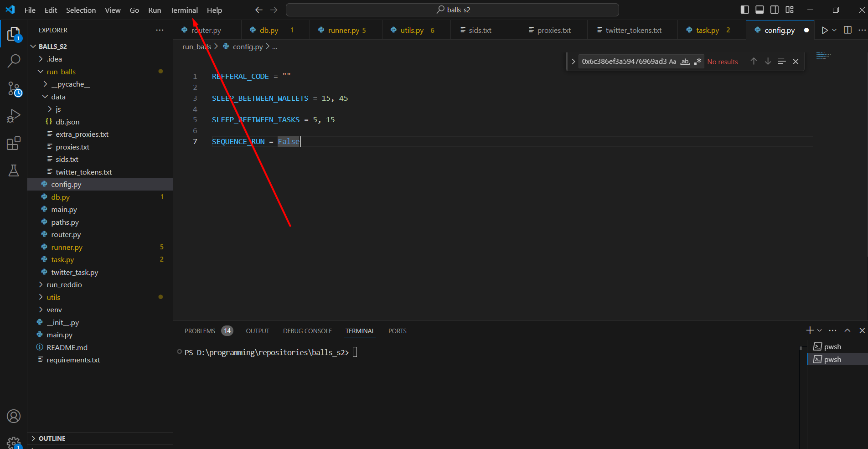Switch to the PROBLEMS panel tab

[x=200, y=331]
